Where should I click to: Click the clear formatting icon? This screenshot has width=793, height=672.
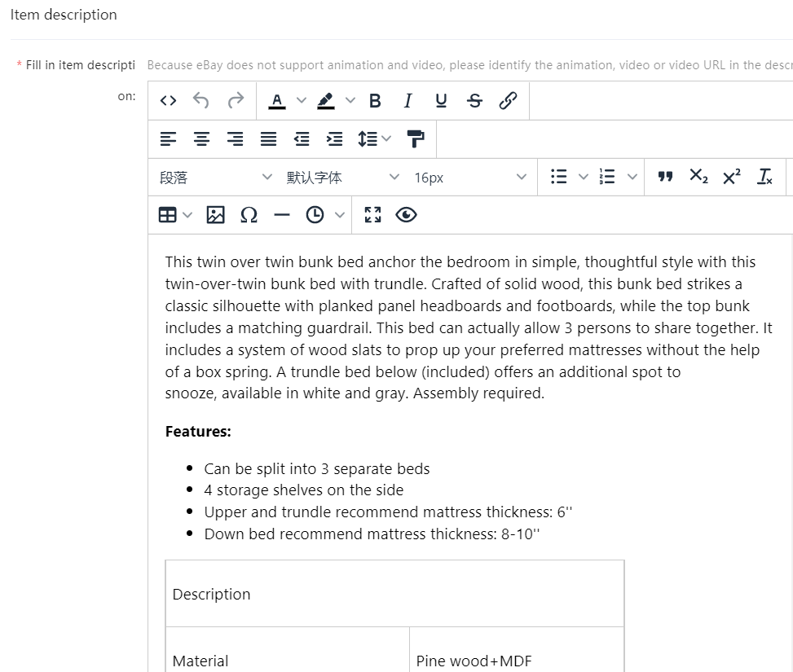[764, 177]
